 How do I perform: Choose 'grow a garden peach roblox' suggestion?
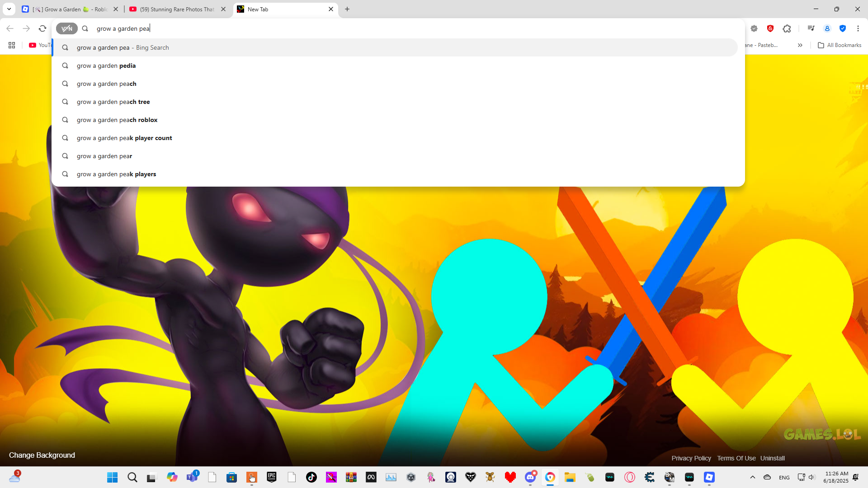pos(395,120)
